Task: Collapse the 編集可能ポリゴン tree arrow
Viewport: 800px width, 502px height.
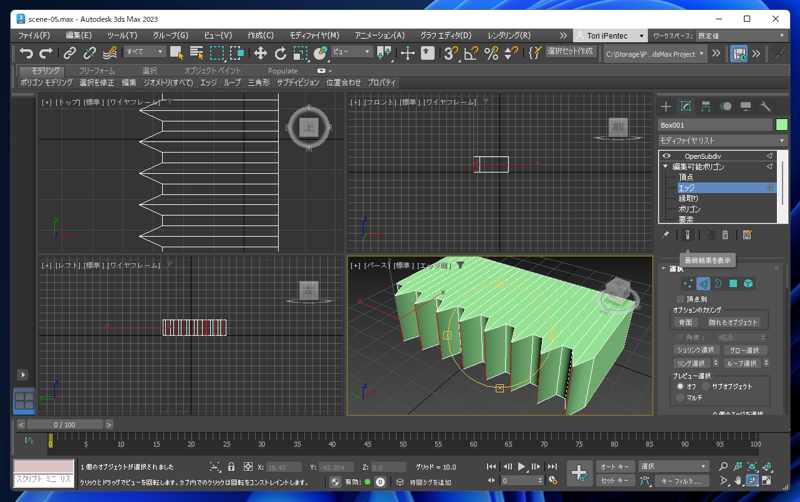Action: point(665,167)
